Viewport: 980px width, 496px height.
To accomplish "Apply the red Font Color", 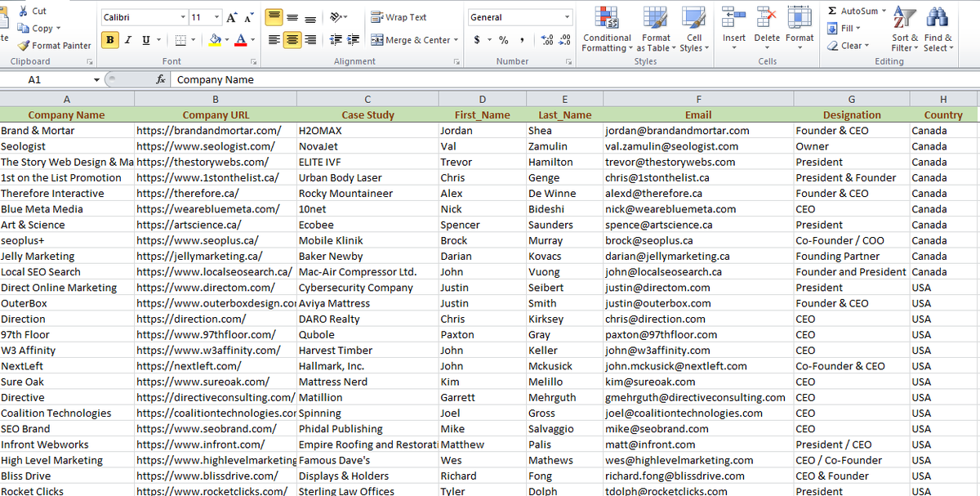I will (240, 40).
